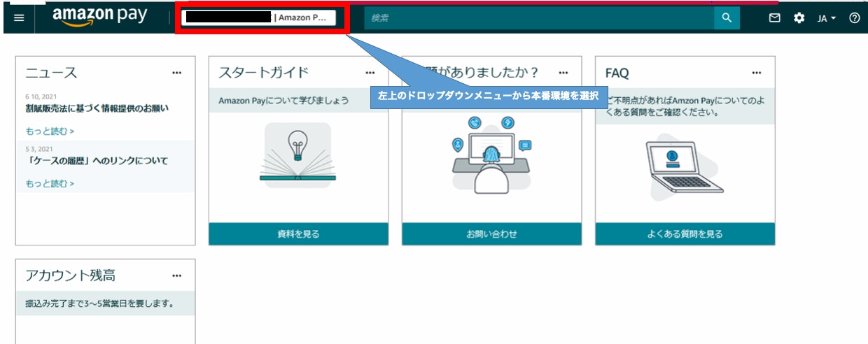The image size is (868, 344).
Task: Click もっと読む under ケースの履歴 news
Action: tap(50, 183)
